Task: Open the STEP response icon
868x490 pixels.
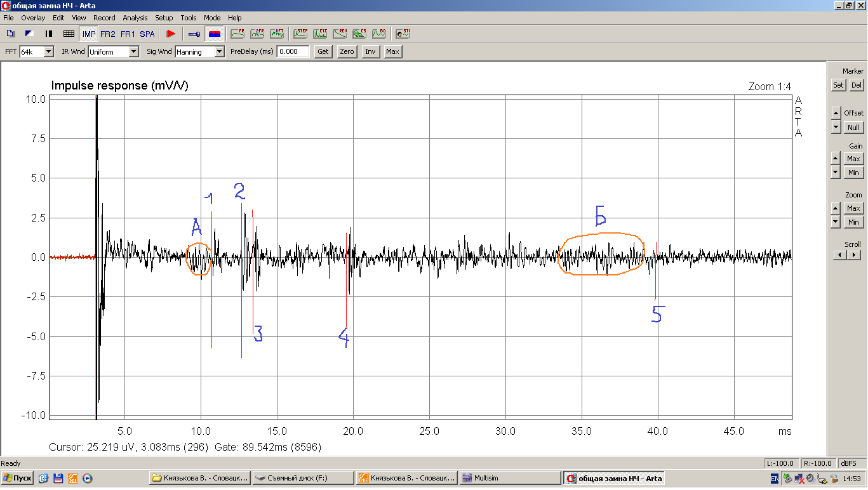Action: click(300, 34)
